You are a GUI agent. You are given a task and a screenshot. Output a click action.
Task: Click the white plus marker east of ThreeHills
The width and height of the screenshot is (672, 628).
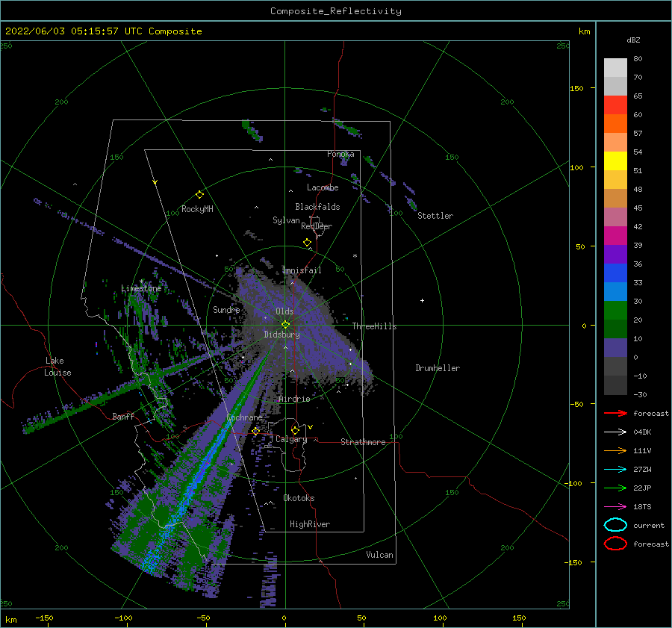pos(422,300)
